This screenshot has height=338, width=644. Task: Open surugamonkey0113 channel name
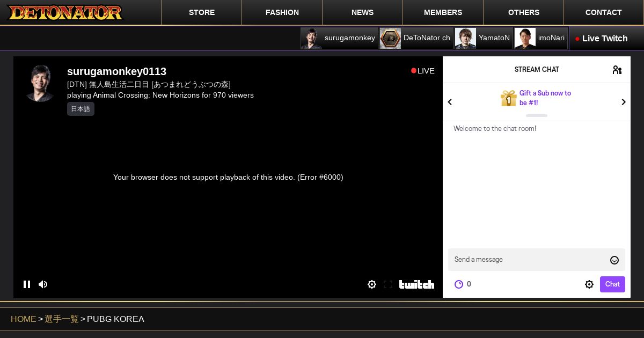(x=116, y=71)
